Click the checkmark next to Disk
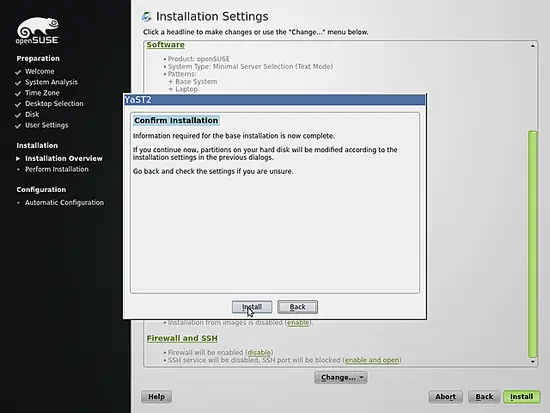550x413 pixels. click(18, 115)
